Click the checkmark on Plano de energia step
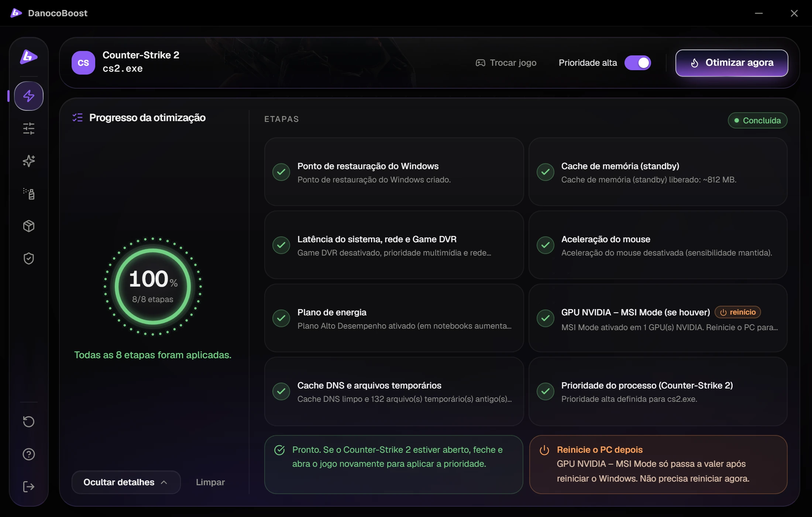The width and height of the screenshot is (812, 517). pos(281,318)
